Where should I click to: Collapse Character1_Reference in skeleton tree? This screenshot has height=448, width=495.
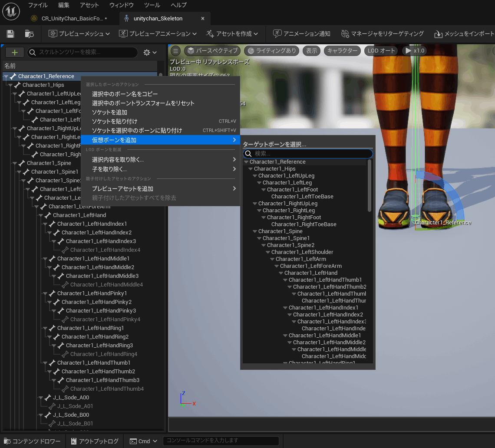point(6,76)
